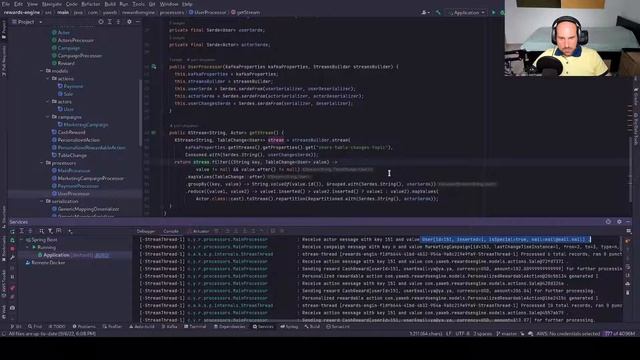
Task: Collapse the Spring Boot services node
Action: point(22,240)
